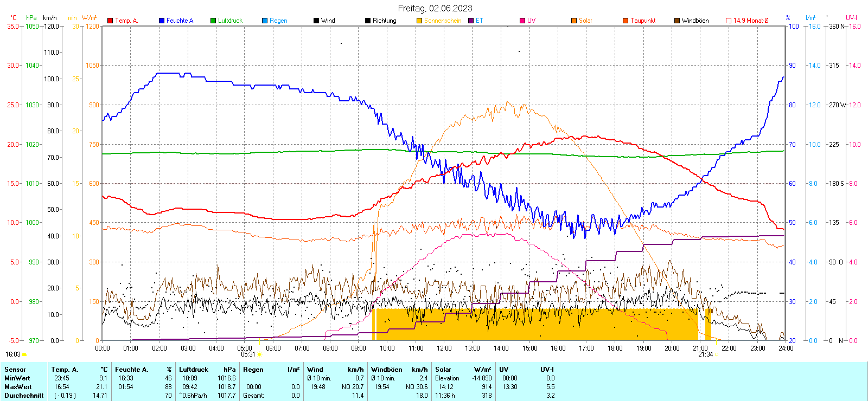Viewport: 868px width, 401px height.
Task: Toggle the 14.9 Monat-Ø empty box
Action: click(729, 21)
